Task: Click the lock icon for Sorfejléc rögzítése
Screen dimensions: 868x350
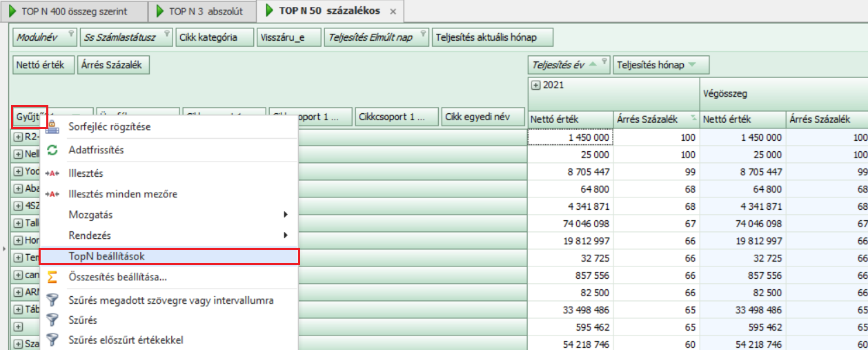Action: coord(52,127)
